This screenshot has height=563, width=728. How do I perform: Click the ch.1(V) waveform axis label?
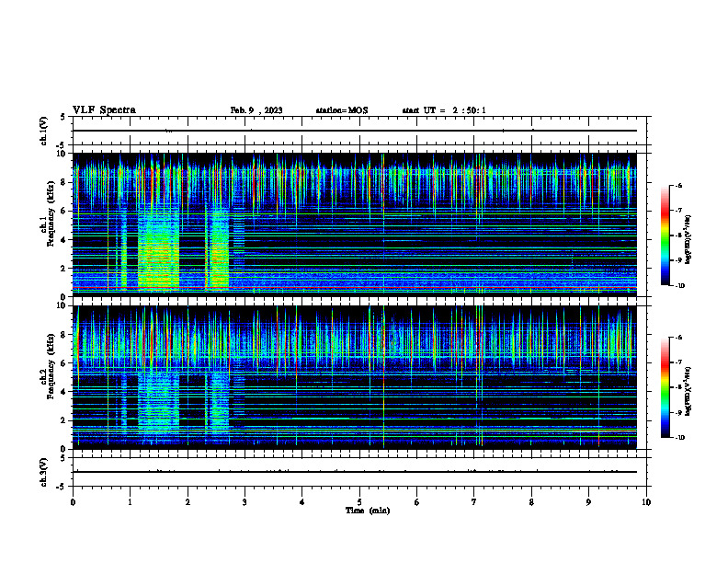[x=43, y=131]
